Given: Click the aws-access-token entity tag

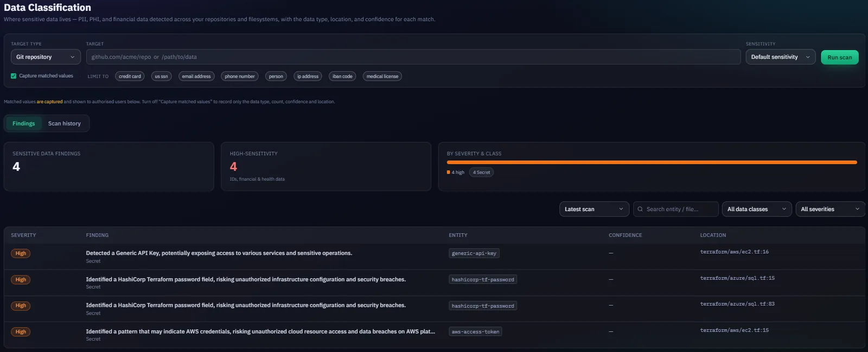Looking at the screenshot, I should tap(475, 332).
